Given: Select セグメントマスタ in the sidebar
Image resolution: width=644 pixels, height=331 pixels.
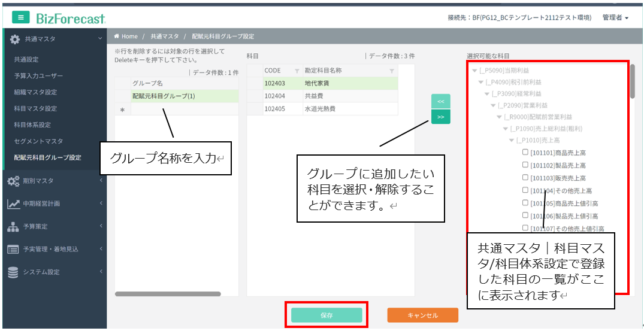Looking at the screenshot, I should point(38,141).
